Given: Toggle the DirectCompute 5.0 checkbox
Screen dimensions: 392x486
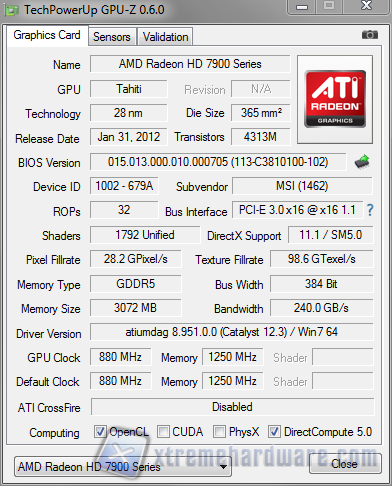Looking at the screenshot, I should point(274,432).
